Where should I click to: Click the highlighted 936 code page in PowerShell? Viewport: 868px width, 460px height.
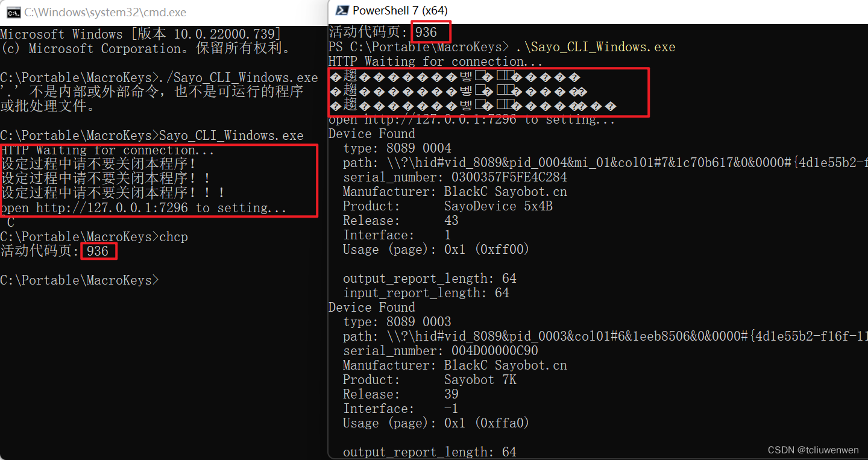(x=429, y=31)
